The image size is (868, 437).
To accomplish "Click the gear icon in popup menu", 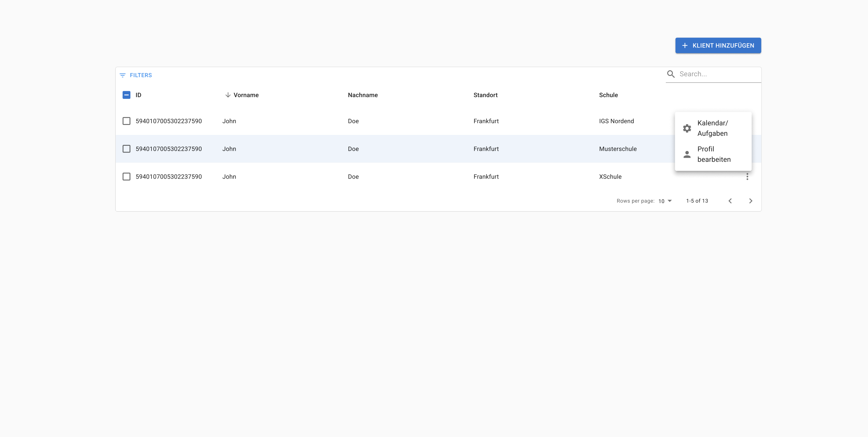I will point(687,128).
